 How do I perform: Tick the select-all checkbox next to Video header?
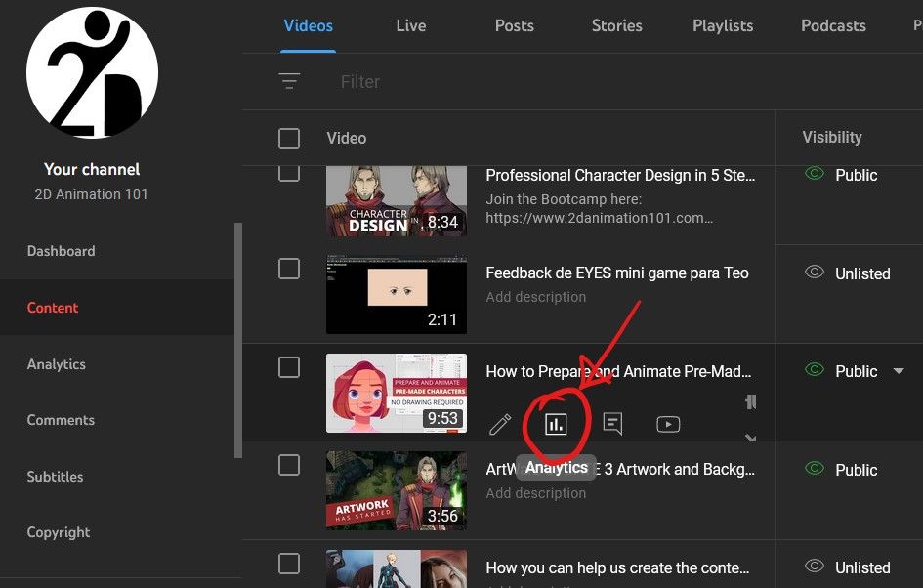(289, 138)
